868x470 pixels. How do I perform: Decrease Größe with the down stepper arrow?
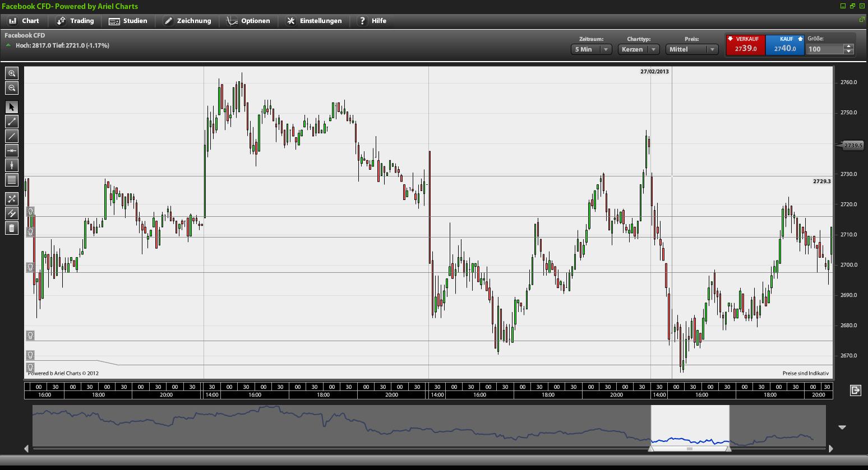pos(849,52)
